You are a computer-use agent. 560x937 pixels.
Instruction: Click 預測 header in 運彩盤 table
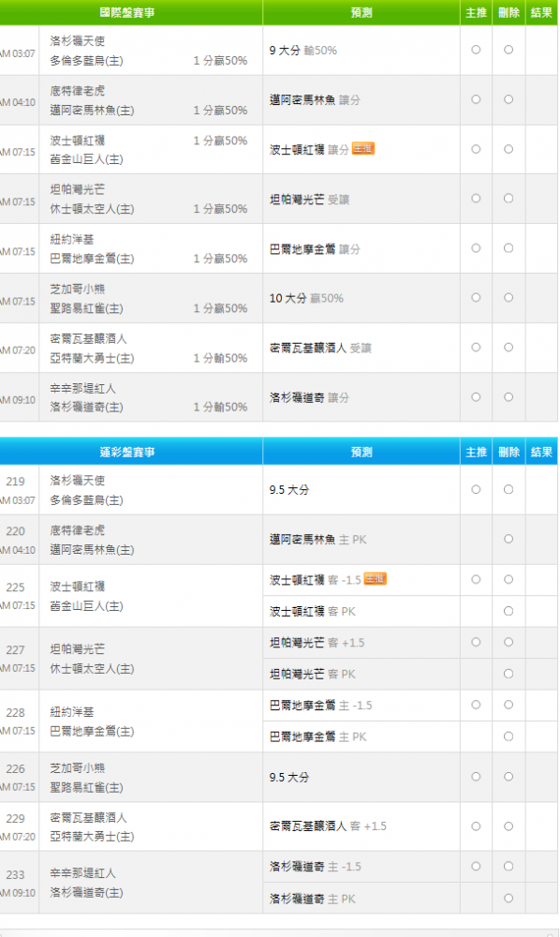361,452
